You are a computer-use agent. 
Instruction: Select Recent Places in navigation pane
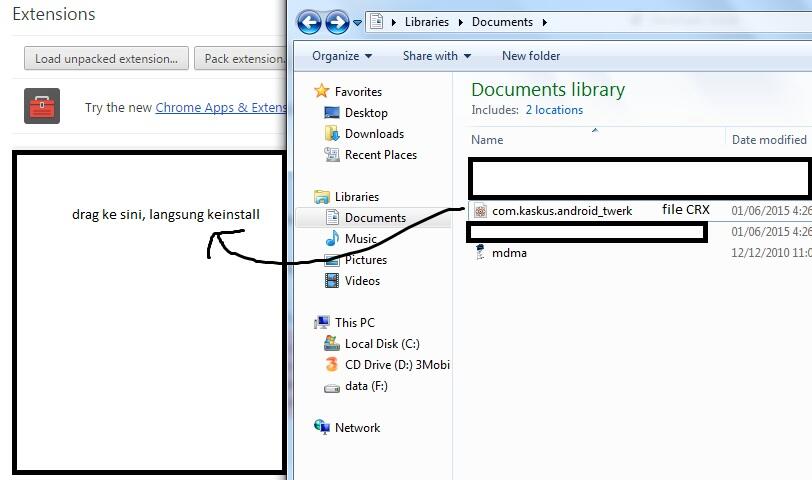[x=381, y=155]
